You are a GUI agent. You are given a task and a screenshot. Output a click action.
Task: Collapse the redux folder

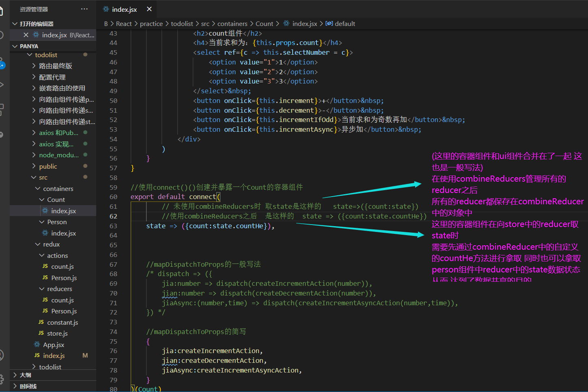point(38,244)
